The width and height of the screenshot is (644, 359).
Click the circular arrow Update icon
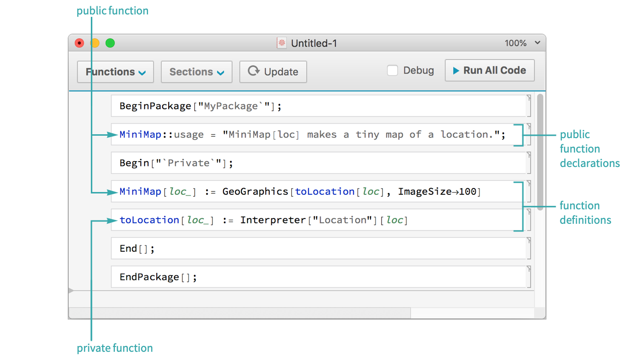(253, 71)
